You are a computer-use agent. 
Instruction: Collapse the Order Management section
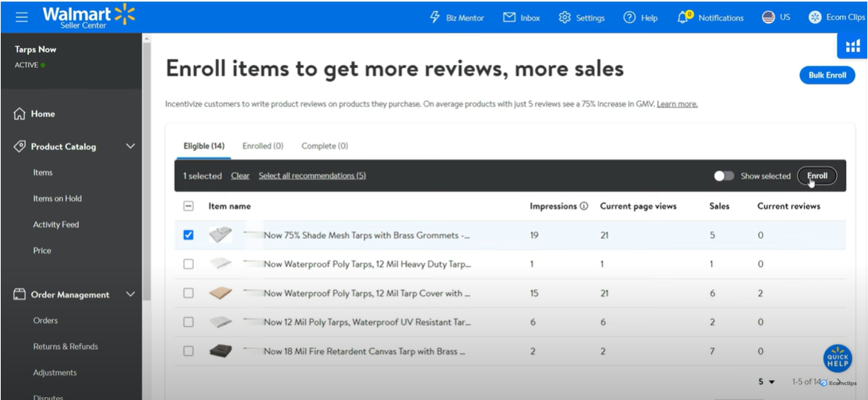point(131,294)
